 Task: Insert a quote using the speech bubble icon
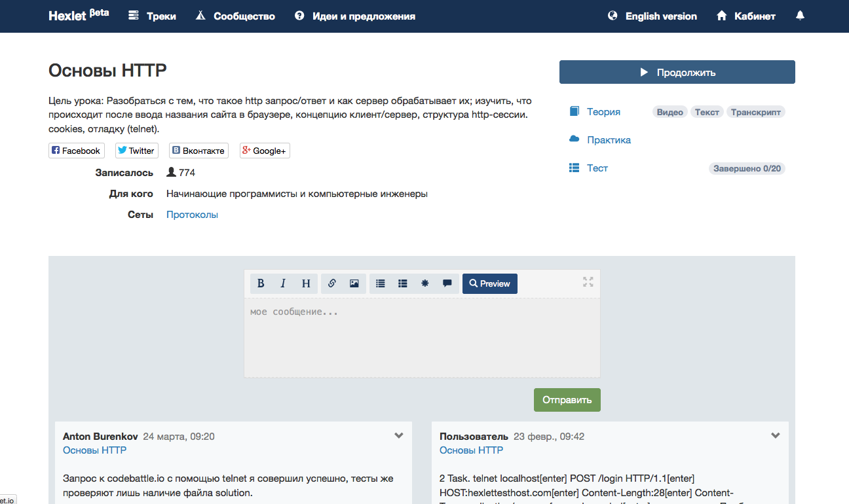pos(447,283)
